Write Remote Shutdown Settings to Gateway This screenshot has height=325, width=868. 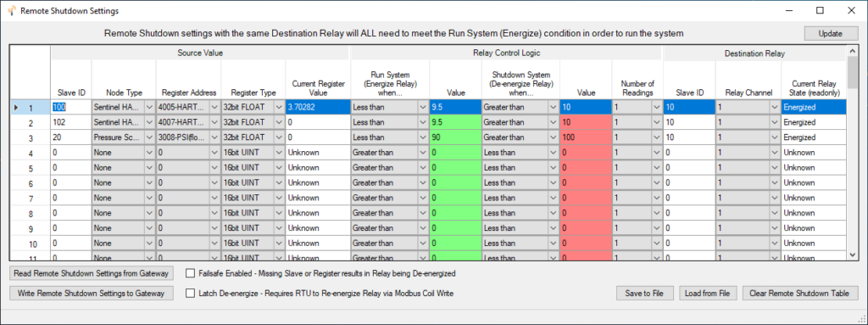pyautogui.click(x=92, y=294)
